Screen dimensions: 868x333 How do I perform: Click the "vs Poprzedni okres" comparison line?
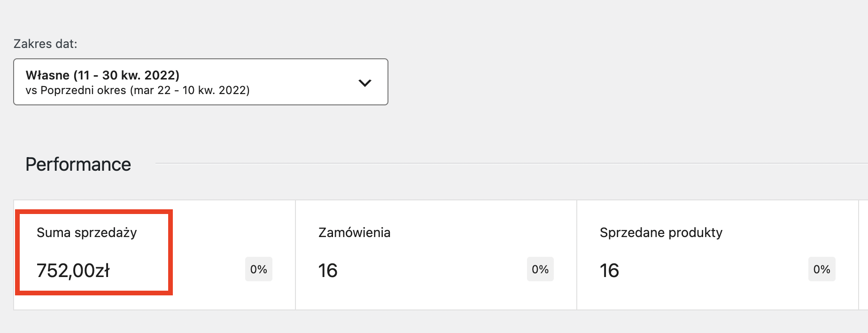(137, 90)
